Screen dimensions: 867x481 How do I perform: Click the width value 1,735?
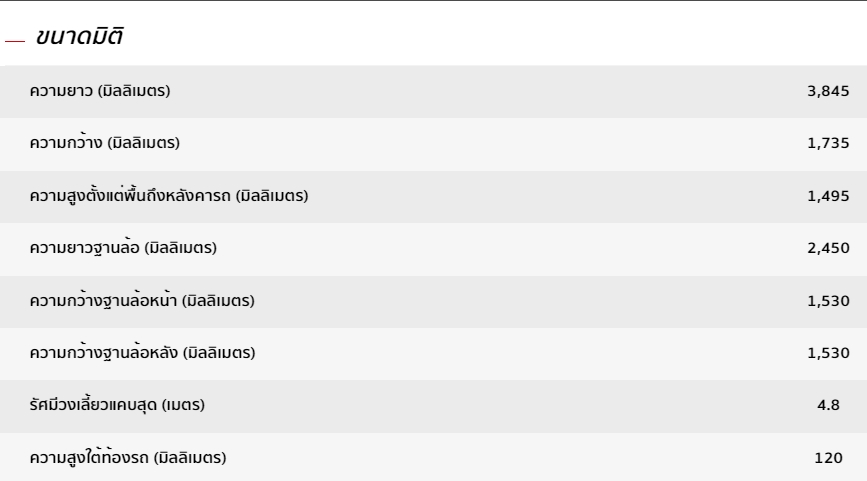828,144
